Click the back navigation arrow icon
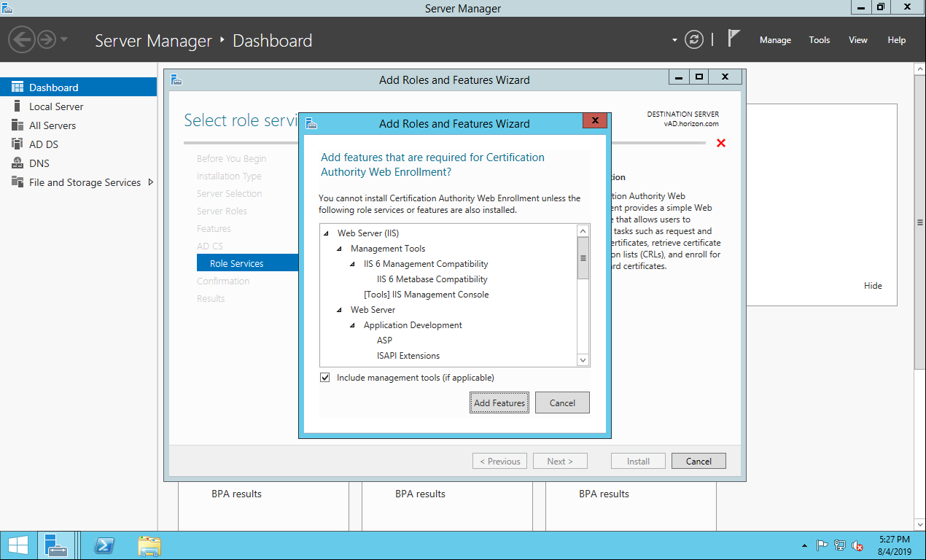 [22, 39]
